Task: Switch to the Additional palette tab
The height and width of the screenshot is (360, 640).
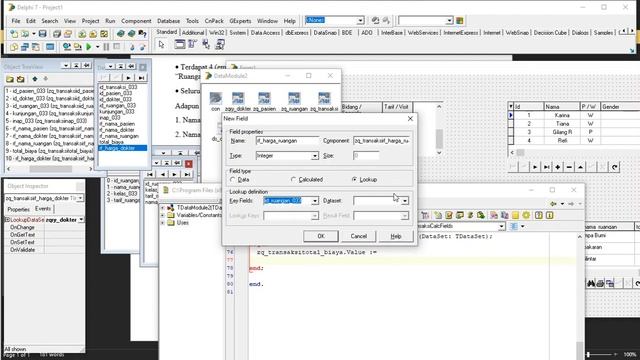Action: (193, 33)
